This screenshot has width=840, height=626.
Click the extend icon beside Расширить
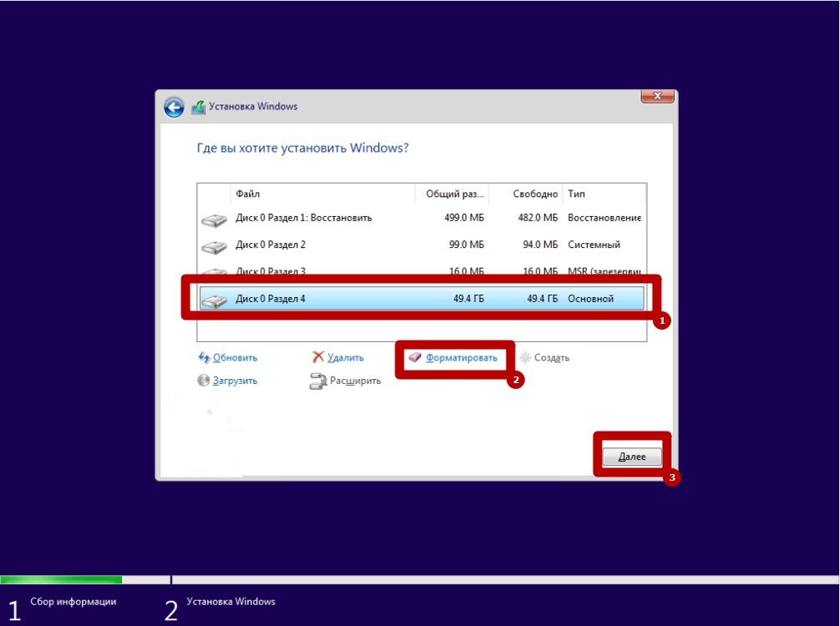point(318,381)
